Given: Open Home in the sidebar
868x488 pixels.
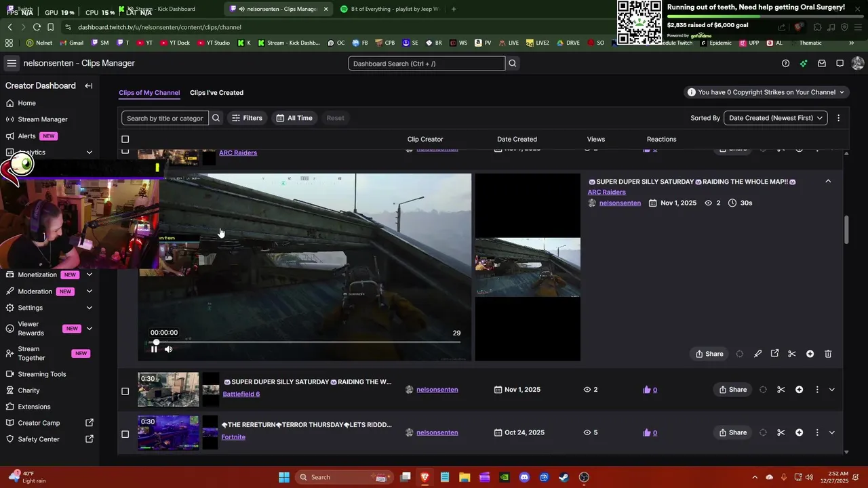Looking at the screenshot, I should coord(27,103).
